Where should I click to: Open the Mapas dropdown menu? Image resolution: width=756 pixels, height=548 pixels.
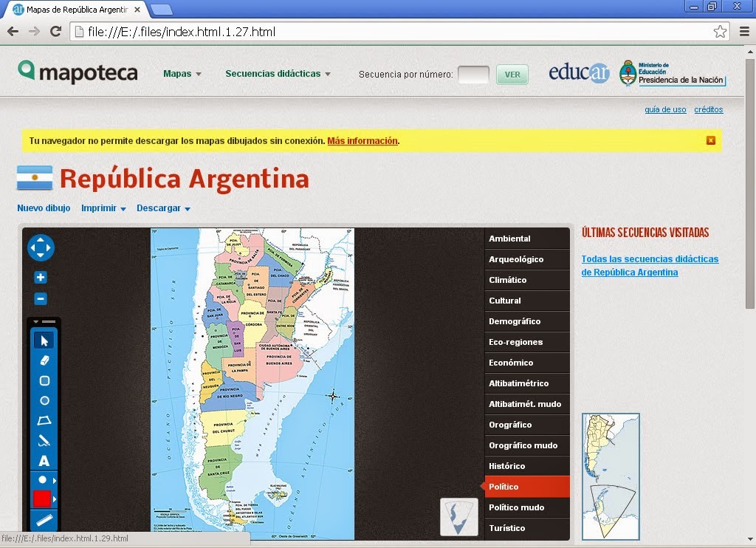point(182,74)
